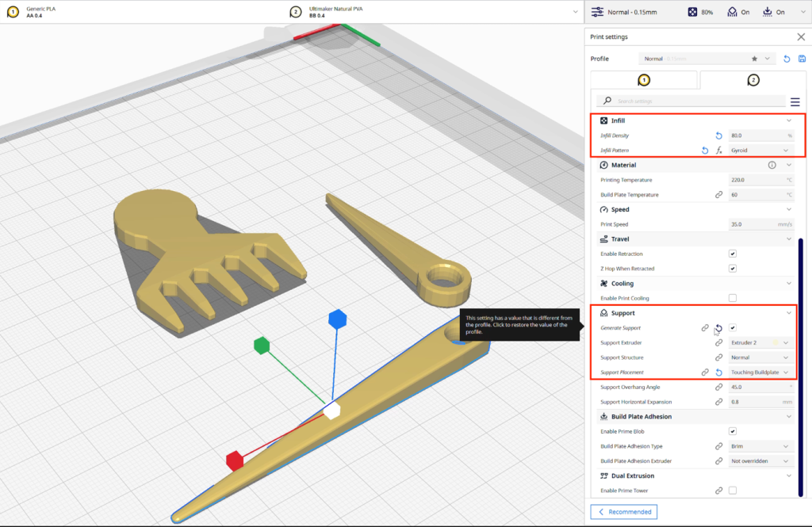Edit the Printing Temperature field

click(760, 180)
